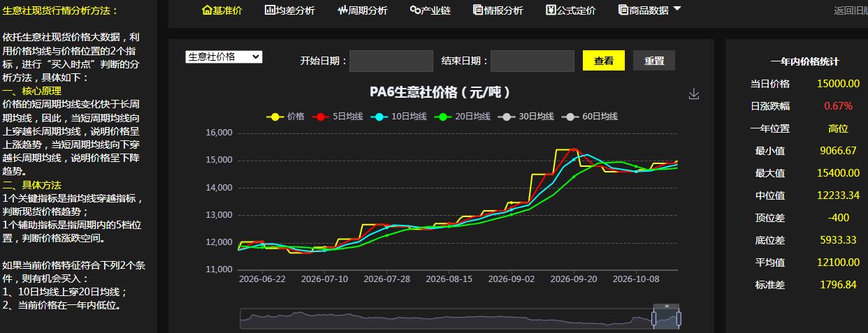Open the 基准价 tab

[222, 10]
